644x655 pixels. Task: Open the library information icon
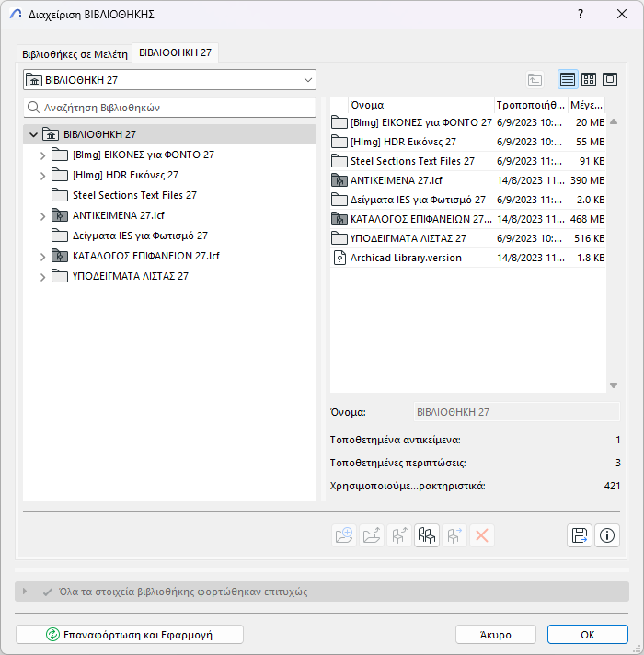pyautogui.click(x=607, y=535)
